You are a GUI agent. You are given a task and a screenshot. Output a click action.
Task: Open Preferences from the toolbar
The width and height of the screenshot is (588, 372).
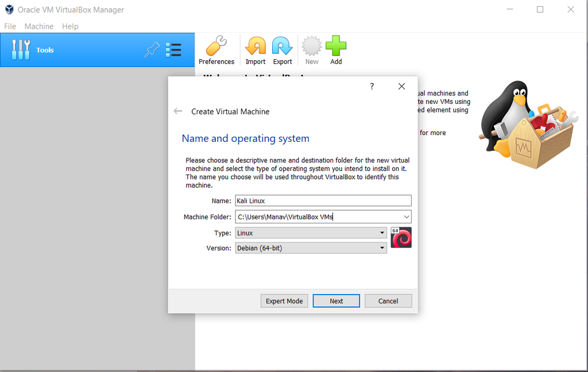coord(216,51)
